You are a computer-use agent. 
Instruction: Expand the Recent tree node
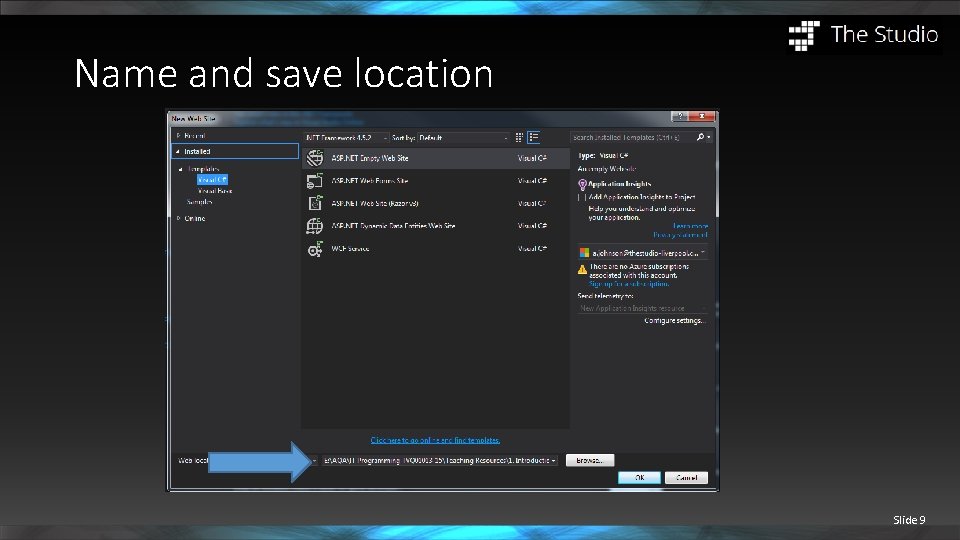(179, 135)
